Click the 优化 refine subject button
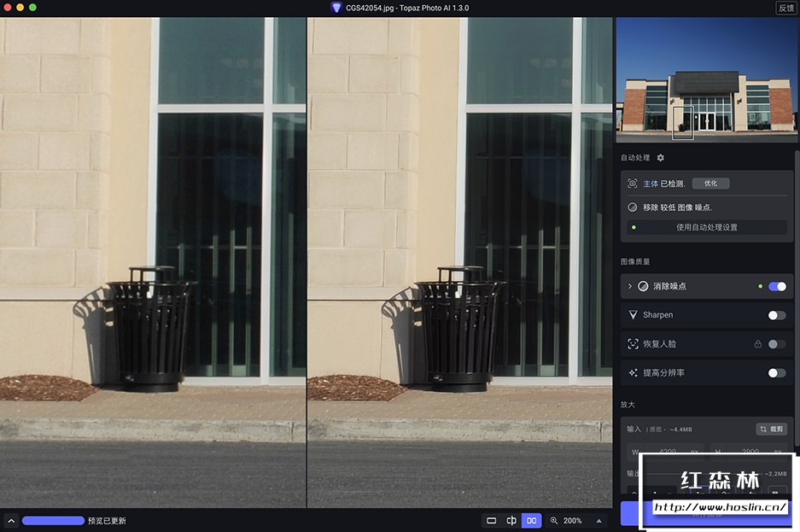The width and height of the screenshot is (800, 532). [710, 184]
